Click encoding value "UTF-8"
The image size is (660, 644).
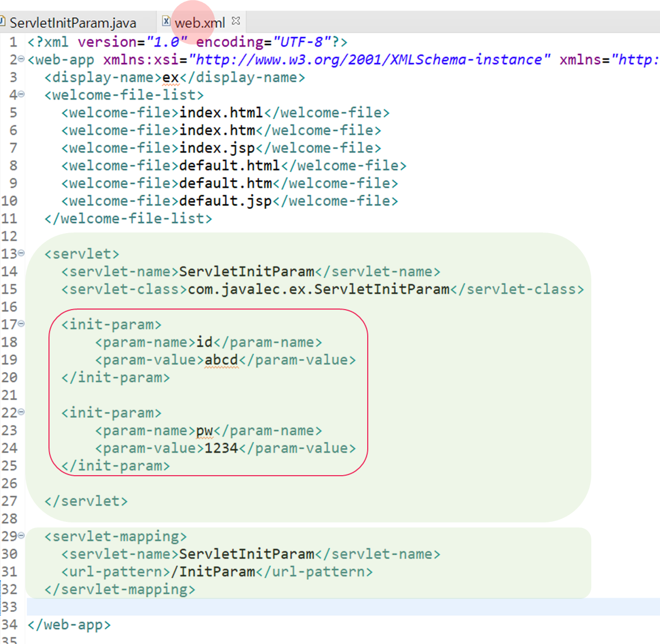pos(302,42)
